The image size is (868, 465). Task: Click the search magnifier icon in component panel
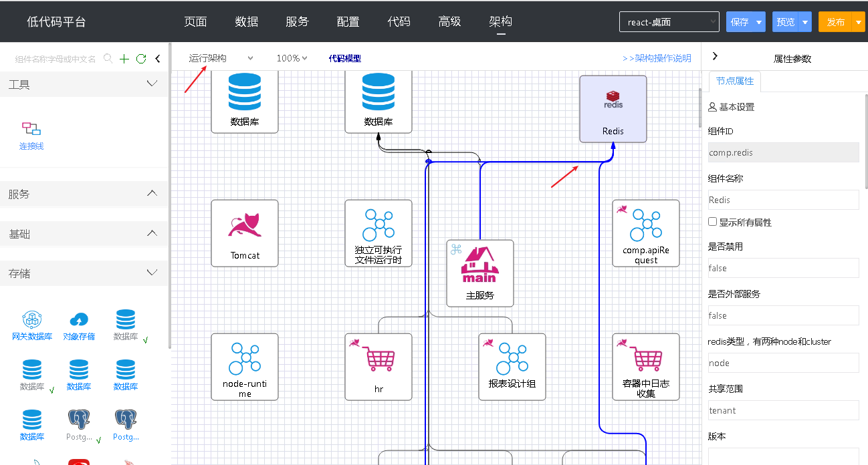[108, 59]
